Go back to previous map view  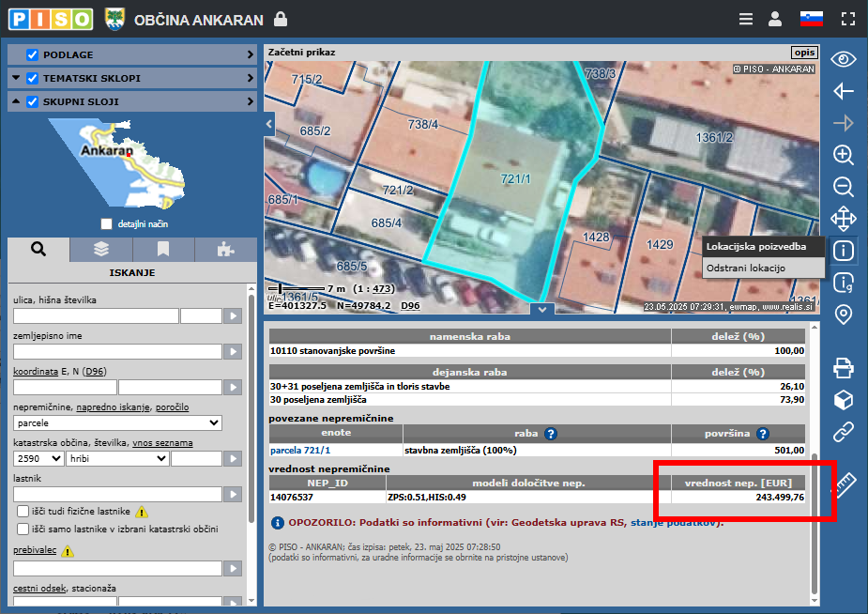click(x=844, y=91)
